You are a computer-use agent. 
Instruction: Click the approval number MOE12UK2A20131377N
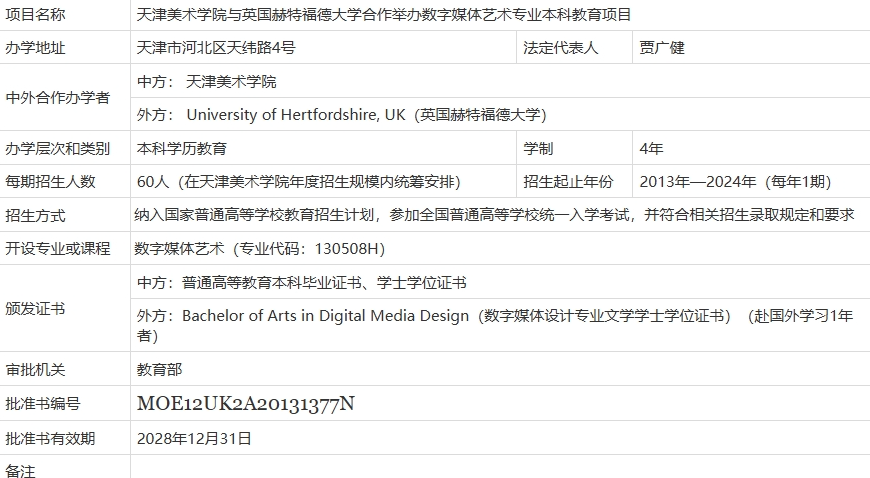click(246, 404)
